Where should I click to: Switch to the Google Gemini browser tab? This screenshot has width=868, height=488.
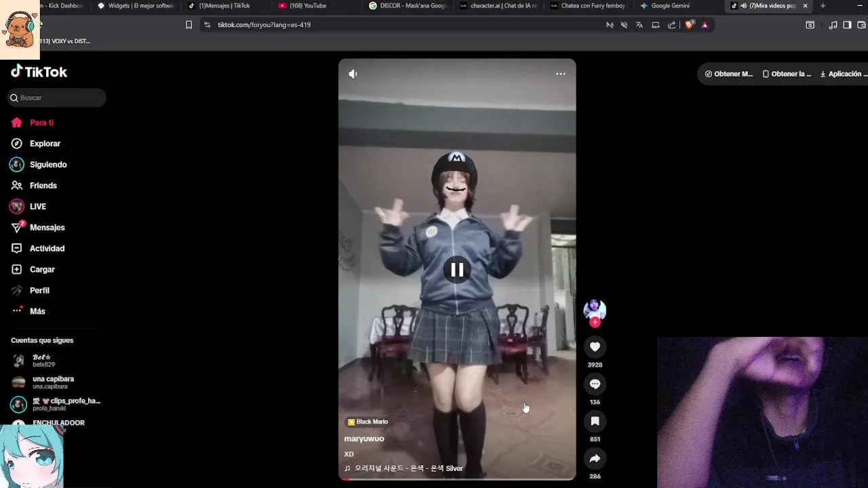pos(678,6)
